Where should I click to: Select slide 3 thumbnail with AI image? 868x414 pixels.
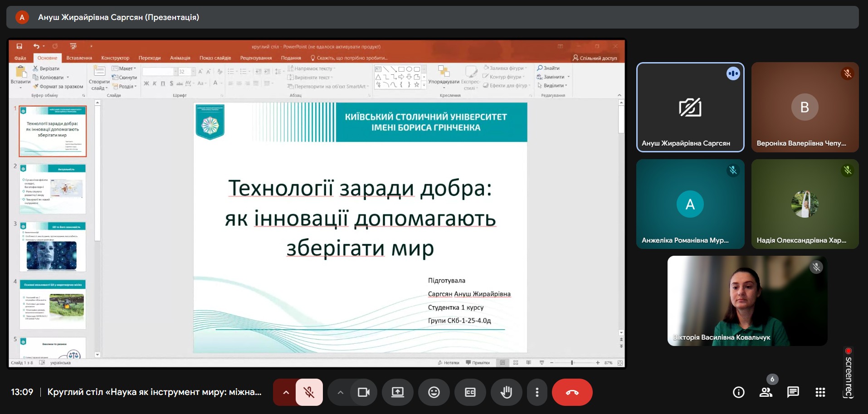pyautogui.click(x=53, y=247)
